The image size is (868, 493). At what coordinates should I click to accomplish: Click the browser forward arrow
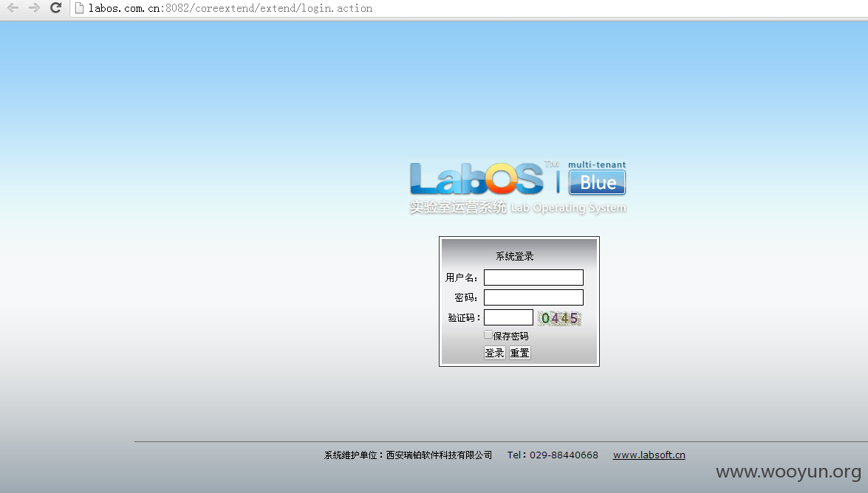click(34, 7)
